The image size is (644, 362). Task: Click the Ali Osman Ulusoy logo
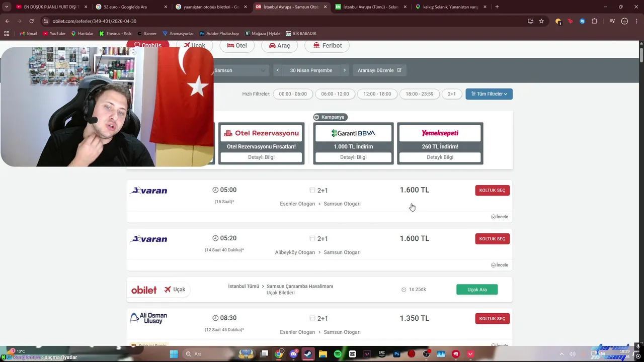click(x=148, y=318)
